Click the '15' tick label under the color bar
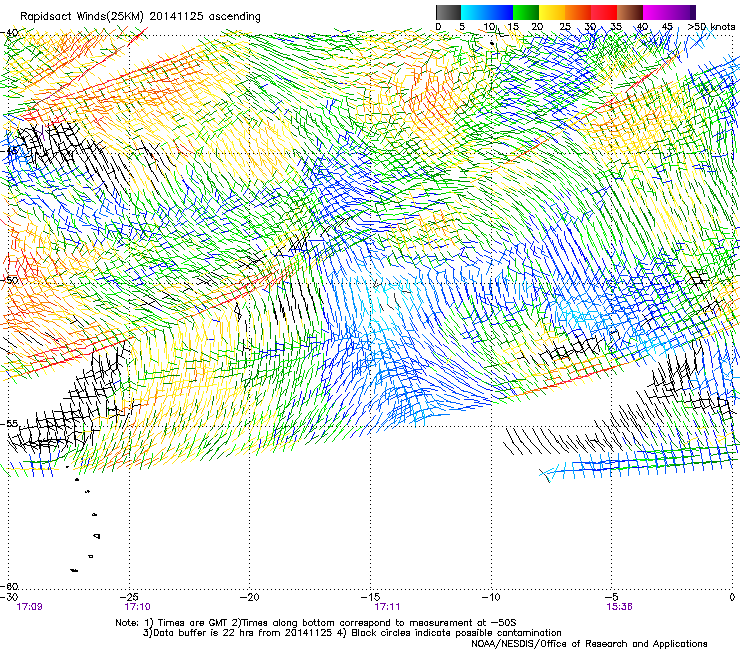The image size is (740, 650). 513,26
